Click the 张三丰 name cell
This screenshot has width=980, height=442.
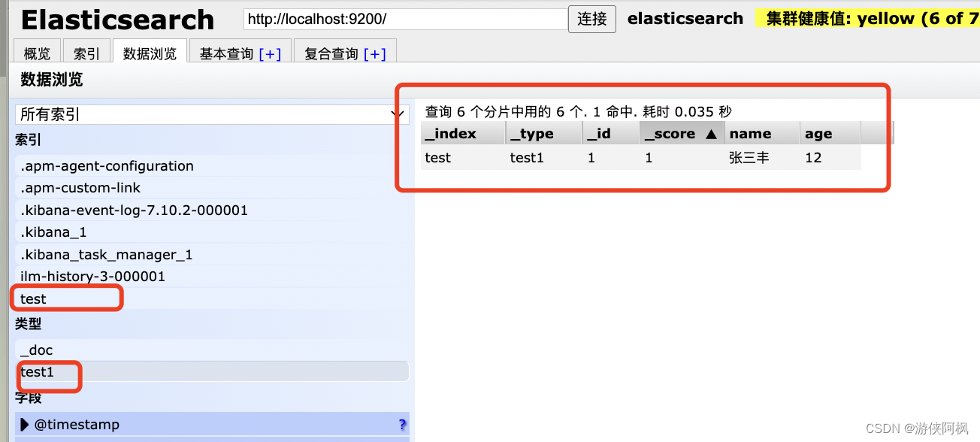[x=761, y=158]
